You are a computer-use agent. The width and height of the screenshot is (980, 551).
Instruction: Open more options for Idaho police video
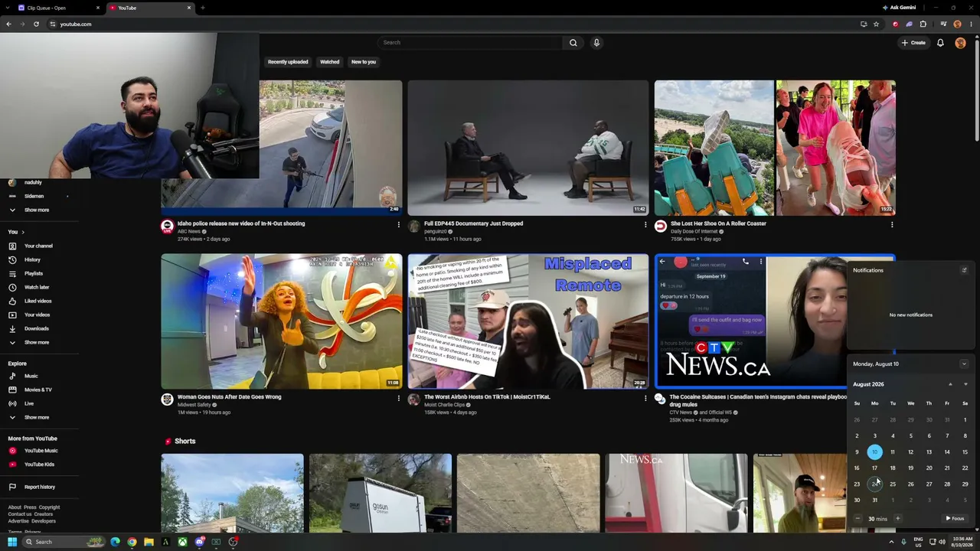click(x=398, y=224)
